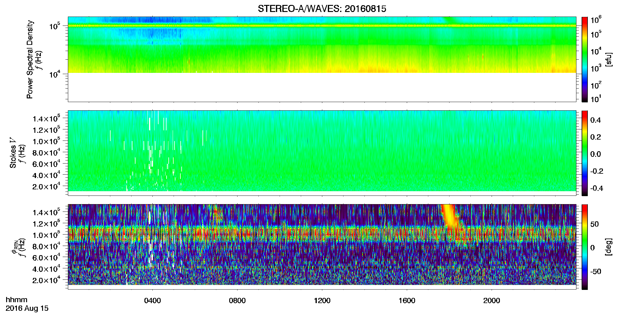Click the Power Spectral Density colorbar
Screen dimensions: 644x332
coord(585,59)
